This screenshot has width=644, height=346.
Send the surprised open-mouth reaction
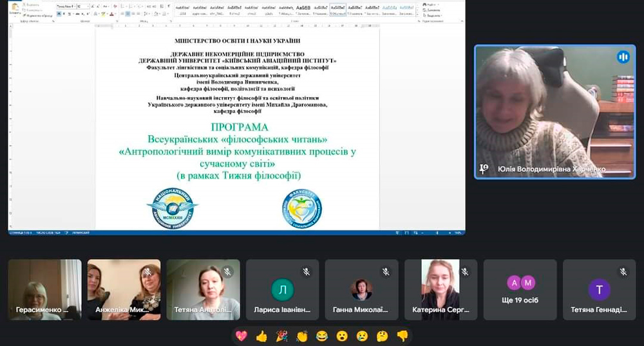click(342, 336)
